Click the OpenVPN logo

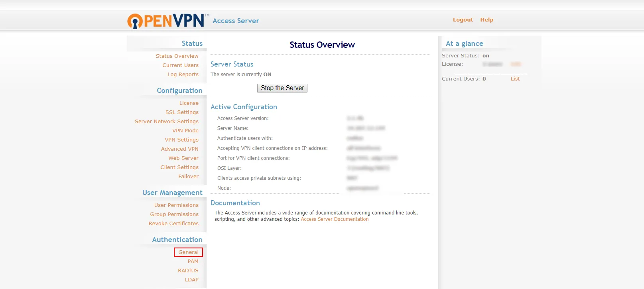pos(168,21)
